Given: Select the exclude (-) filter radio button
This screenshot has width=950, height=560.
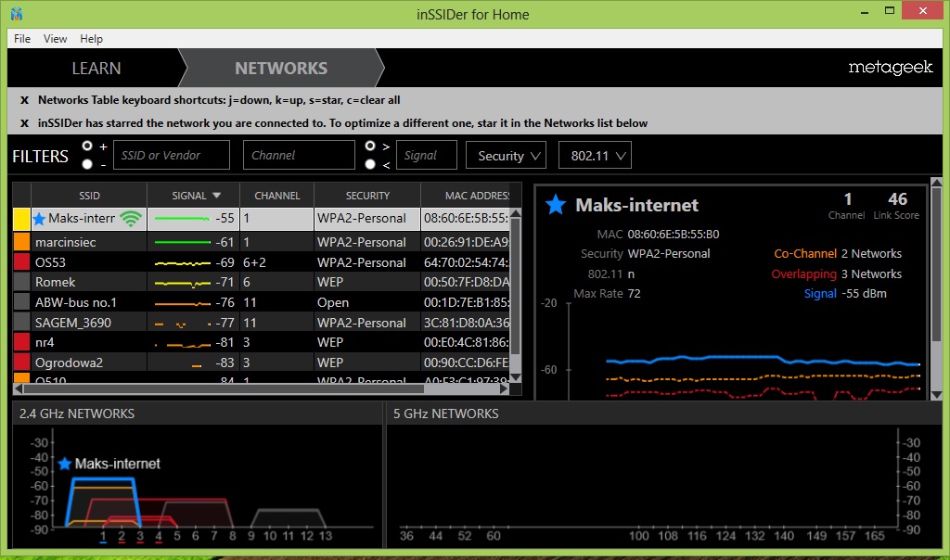Looking at the screenshot, I should pos(87,164).
